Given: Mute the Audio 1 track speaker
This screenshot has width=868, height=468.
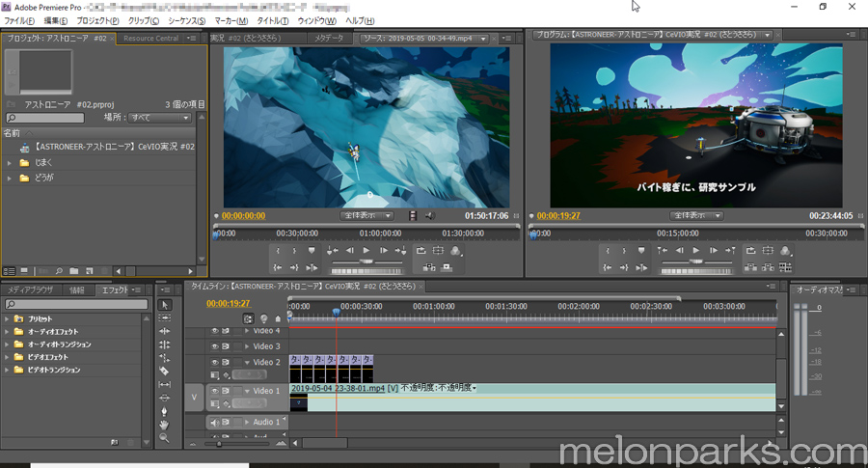Looking at the screenshot, I should click(x=214, y=422).
